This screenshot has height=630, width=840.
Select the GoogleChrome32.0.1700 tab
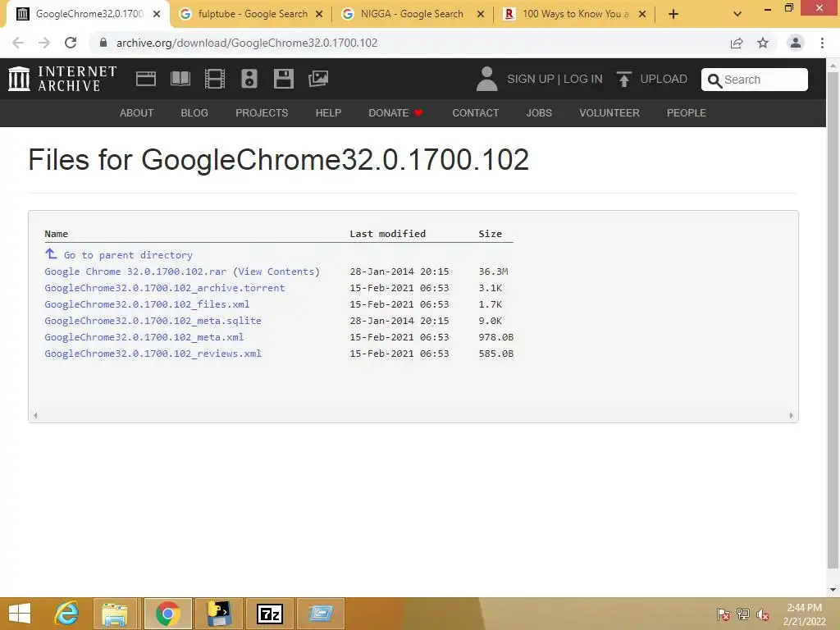[x=87, y=14]
